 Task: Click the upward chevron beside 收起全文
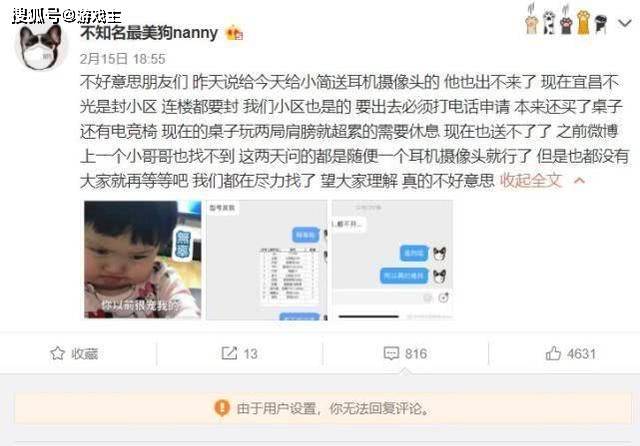(580, 181)
